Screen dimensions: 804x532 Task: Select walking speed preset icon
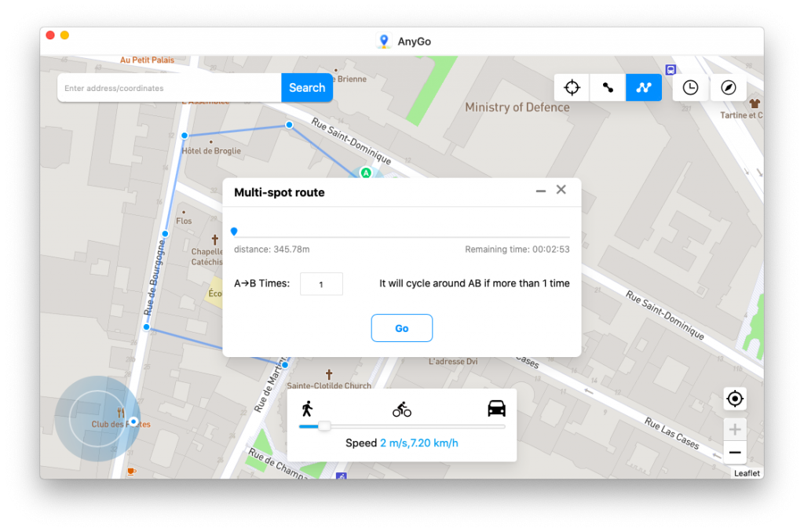pyautogui.click(x=309, y=408)
